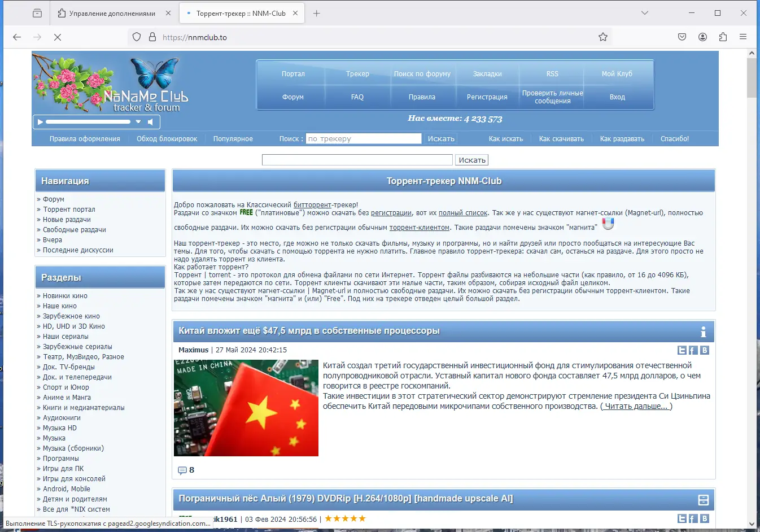
Task: Open the Трекер menu item
Action: (x=357, y=74)
